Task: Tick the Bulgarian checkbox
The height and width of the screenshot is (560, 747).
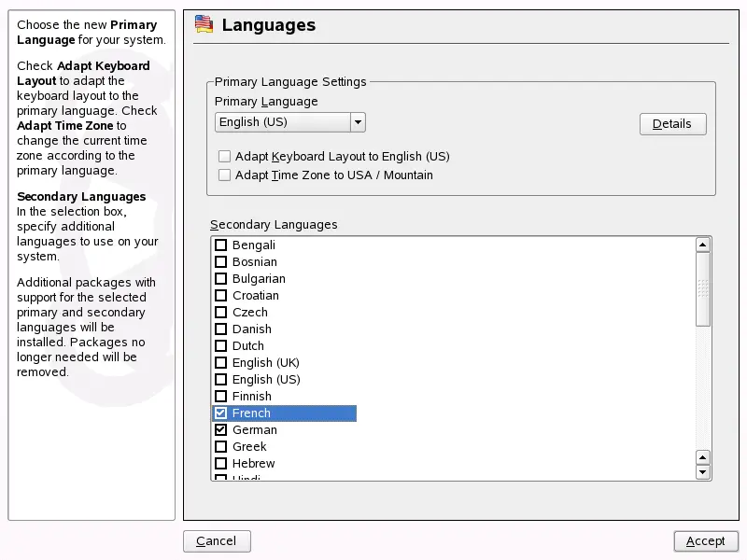Action: pyautogui.click(x=221, y=279)
